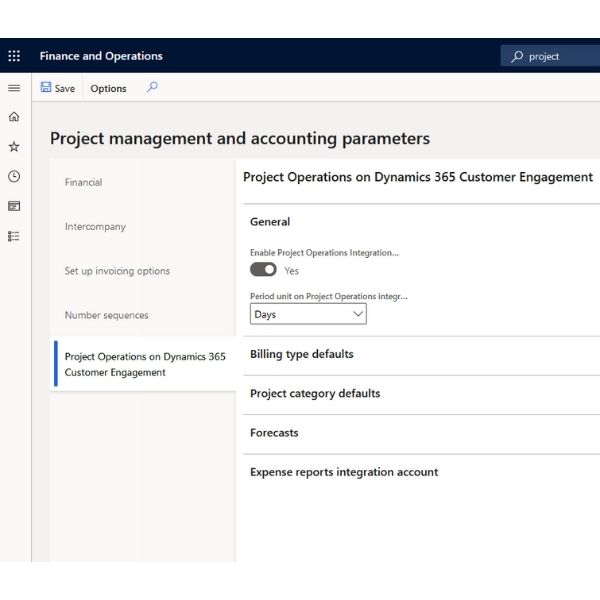The height and width of the screenshot is (600, 600).
Task: Select the Number sequences tab
Action: (x=106, y=315)
